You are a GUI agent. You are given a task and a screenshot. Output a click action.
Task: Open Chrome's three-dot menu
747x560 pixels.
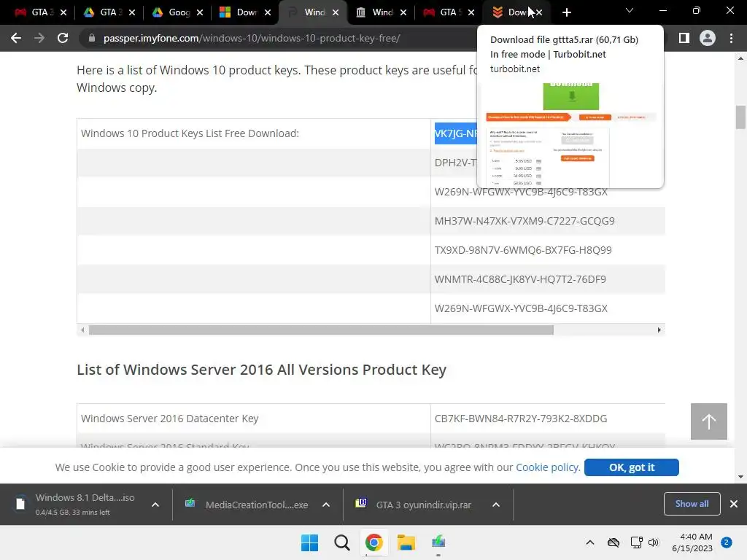(731, 38)
